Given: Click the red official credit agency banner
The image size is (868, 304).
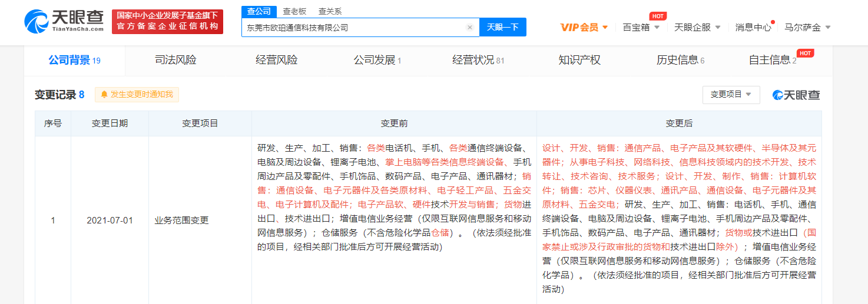Looking at the screenshot, I should pos(167,21).
